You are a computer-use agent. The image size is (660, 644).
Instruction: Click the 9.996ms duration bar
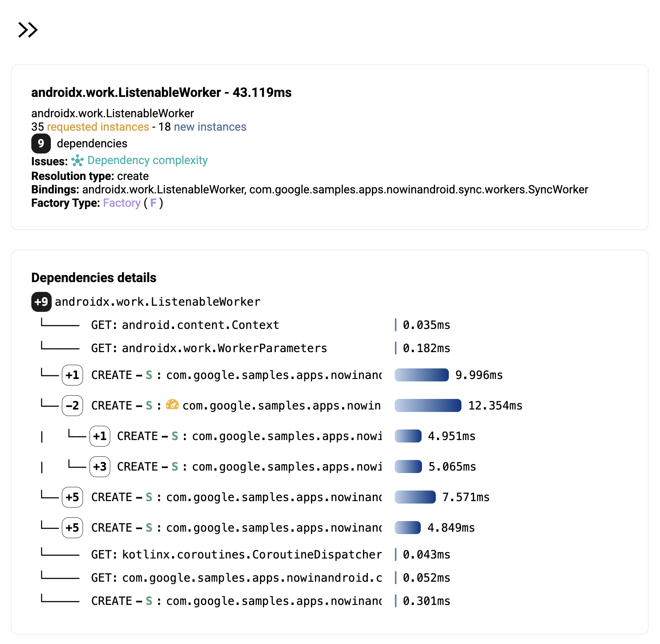[422, 375]
